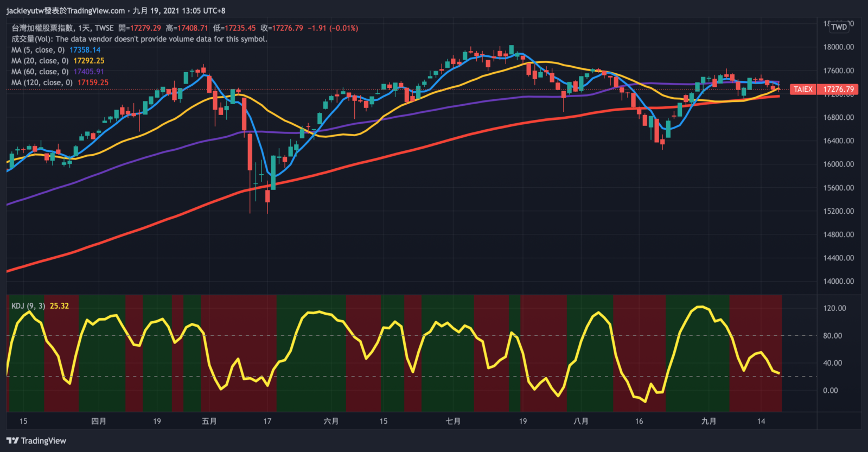Click the 17276.79 last price label

838,89
